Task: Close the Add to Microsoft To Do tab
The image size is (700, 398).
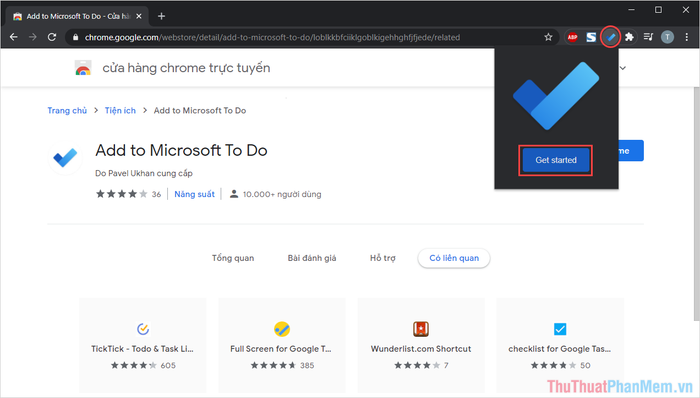Action: point(139,16)
